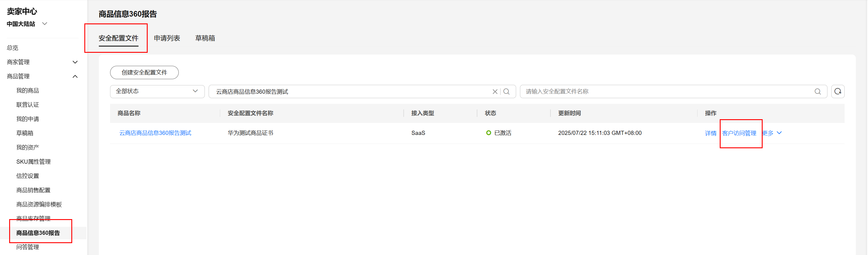Click the 2025/07/22 15:11:03 update time
The image size is (868, 255).
pos(600,133)
